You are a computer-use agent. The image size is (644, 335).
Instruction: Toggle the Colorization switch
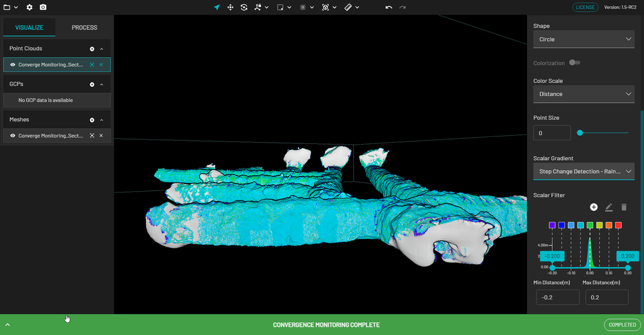point(574,63)
